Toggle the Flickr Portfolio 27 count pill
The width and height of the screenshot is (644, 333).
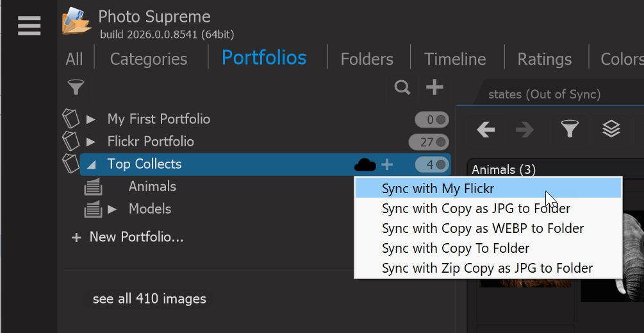tap(429, 142)
